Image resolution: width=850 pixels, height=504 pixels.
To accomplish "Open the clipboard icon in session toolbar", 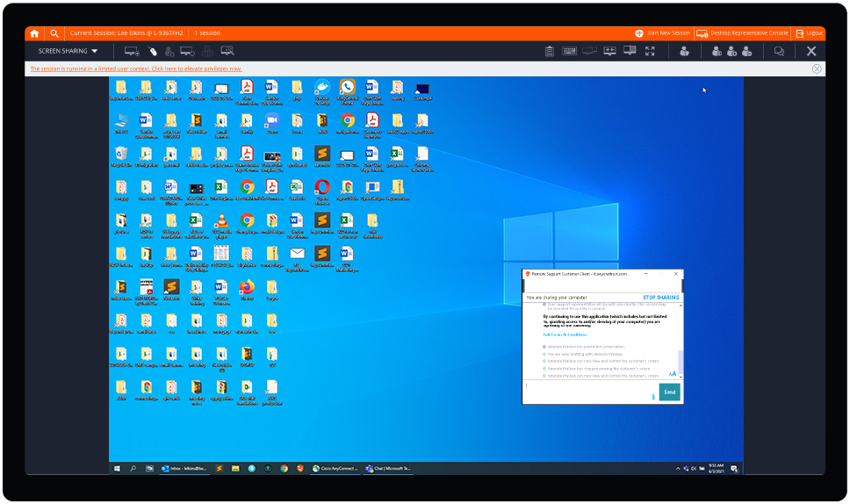I will point(549,51).
